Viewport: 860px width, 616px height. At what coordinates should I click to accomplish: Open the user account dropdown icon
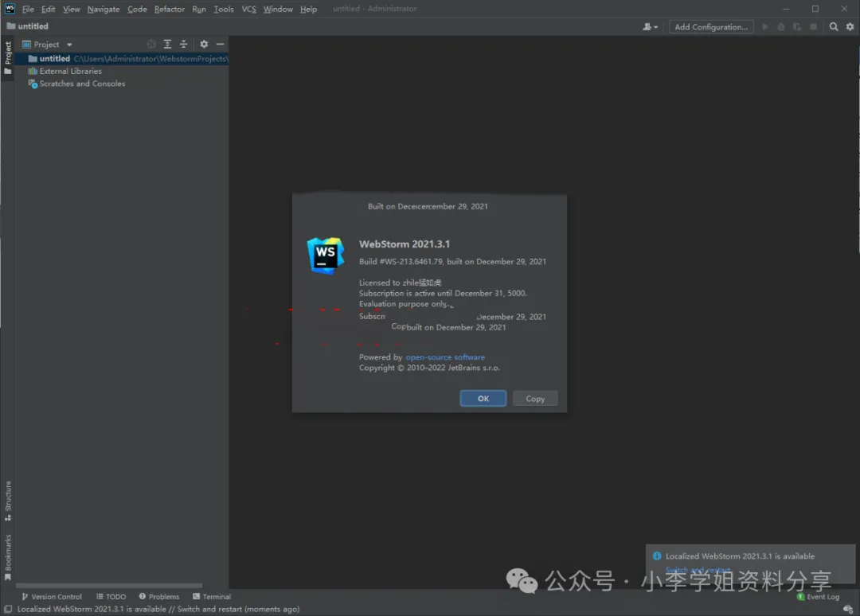[x=650, y=26]
